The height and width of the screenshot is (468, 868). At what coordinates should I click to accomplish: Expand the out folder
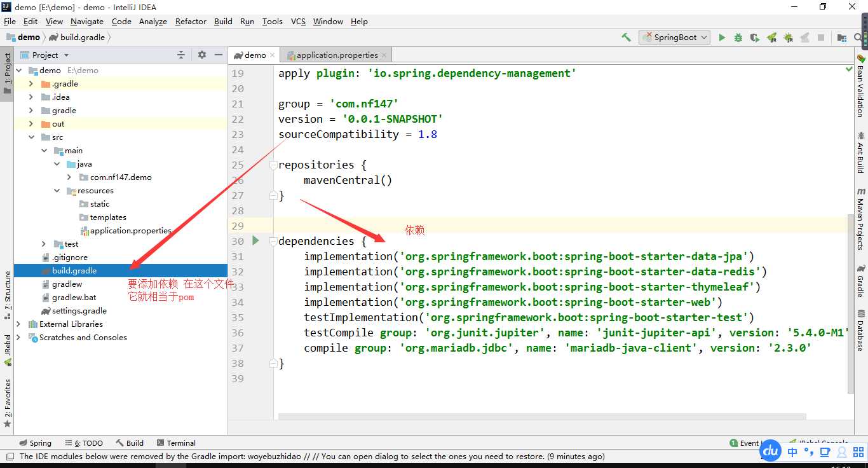point(31,124)
